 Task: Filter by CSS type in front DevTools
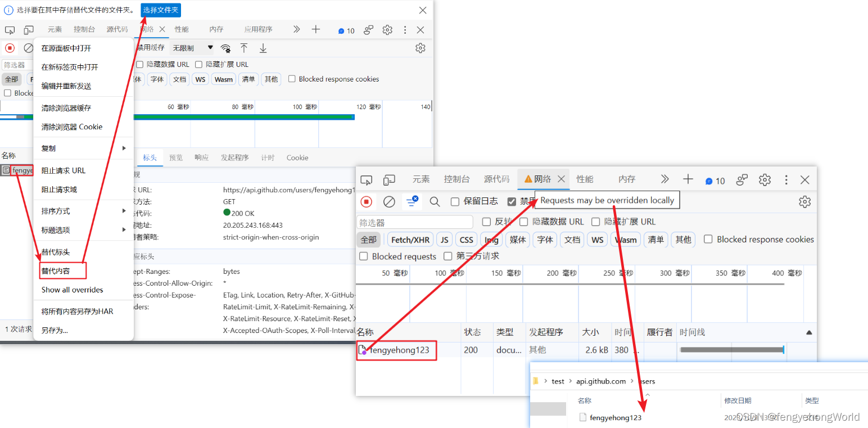point(467,240)
